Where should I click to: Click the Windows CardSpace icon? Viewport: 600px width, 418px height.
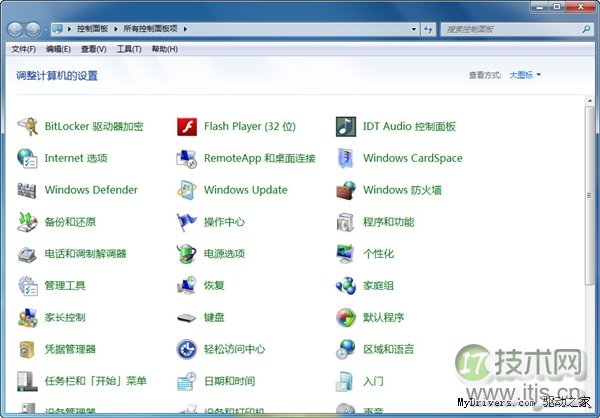click(346, 158)
